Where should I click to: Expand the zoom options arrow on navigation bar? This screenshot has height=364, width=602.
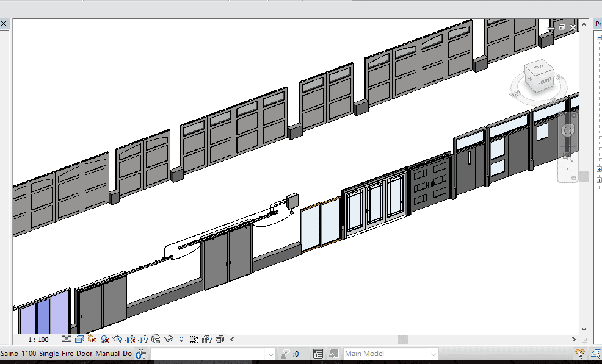568,168
